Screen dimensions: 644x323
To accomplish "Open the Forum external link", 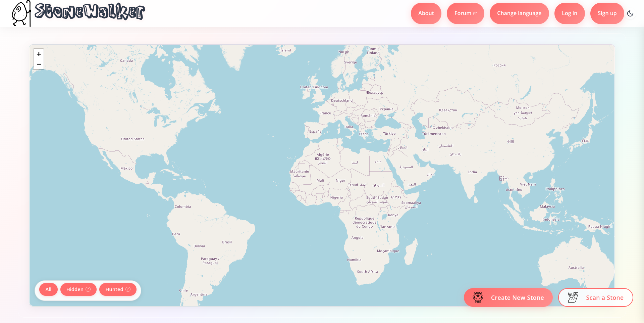I will [463, 13].
